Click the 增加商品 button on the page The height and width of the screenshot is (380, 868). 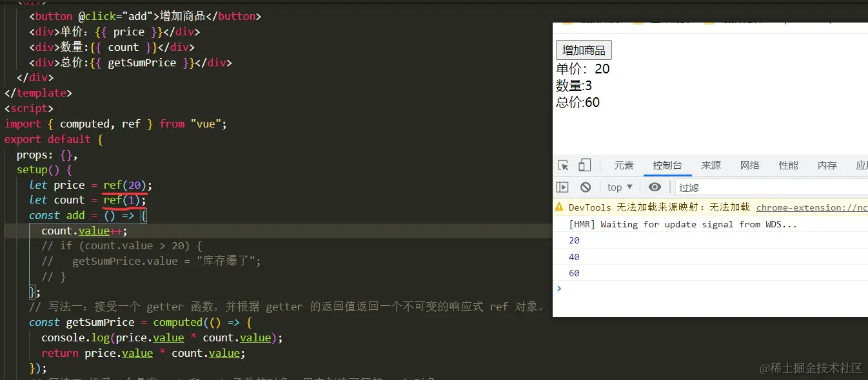click(583, 50)
